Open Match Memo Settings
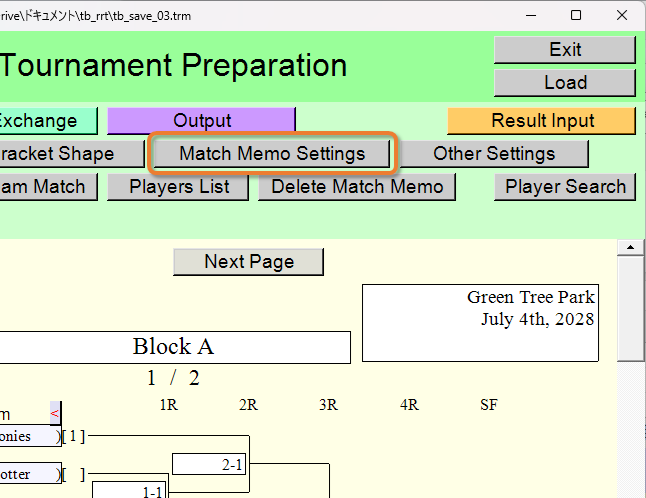 click(272, 154)
